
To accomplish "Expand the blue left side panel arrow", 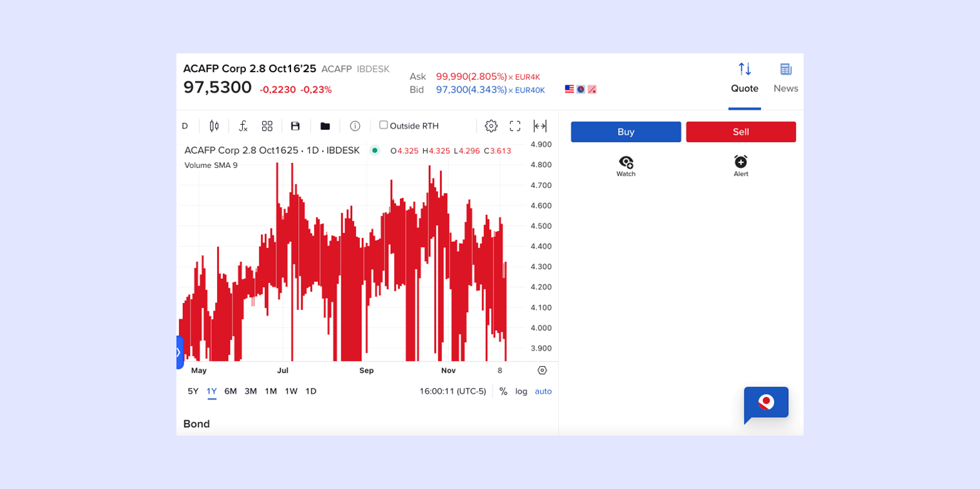I will click(x=180, y=352).
